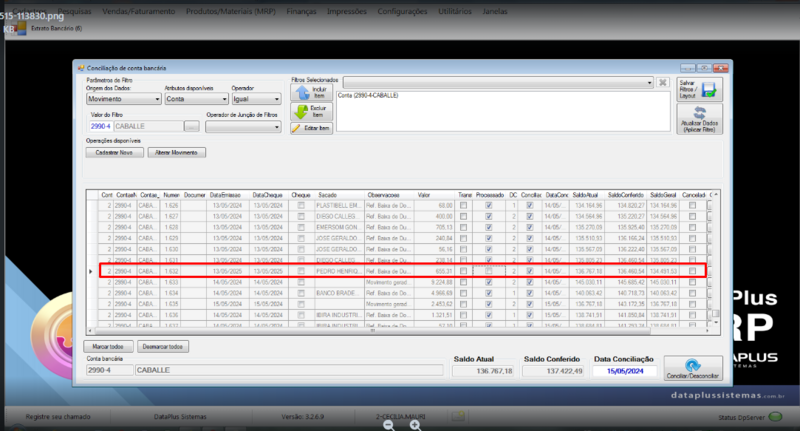
Task: Click the zoom out magnifier icon
Action: [x=389, y=425]
